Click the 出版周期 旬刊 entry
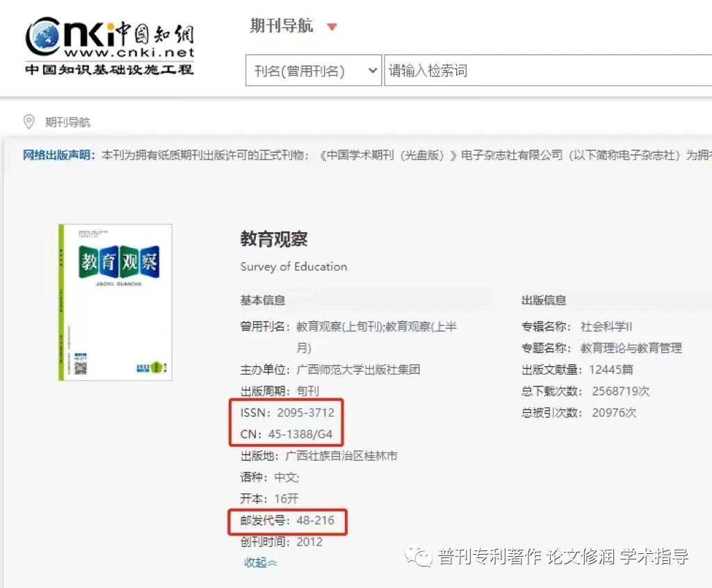This screenshot has height=588, width=712. 280,391
